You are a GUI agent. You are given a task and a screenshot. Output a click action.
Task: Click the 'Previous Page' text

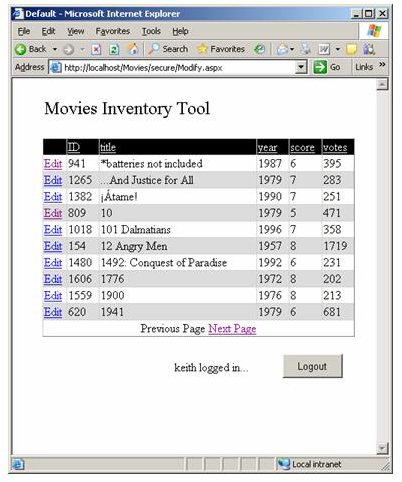[x=173, y=329]
